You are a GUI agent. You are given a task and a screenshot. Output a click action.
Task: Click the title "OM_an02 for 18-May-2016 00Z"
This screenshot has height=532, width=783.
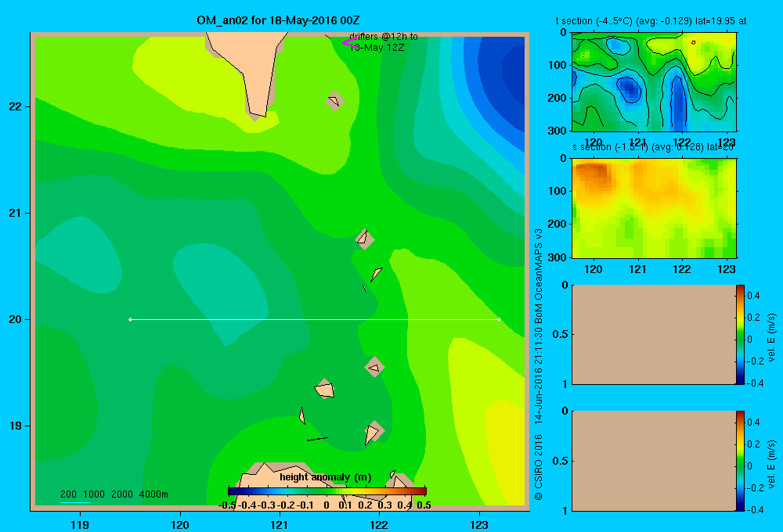point(278,21)
